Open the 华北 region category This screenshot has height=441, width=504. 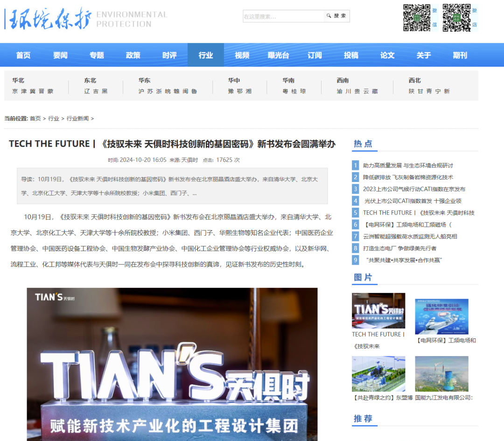click(x=18, y=80)
